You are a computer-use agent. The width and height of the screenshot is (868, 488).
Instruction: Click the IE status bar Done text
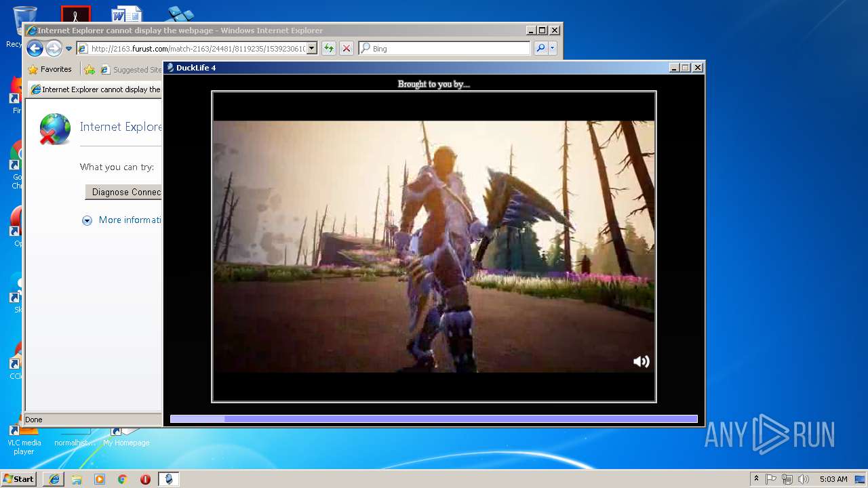pos(34,420)
